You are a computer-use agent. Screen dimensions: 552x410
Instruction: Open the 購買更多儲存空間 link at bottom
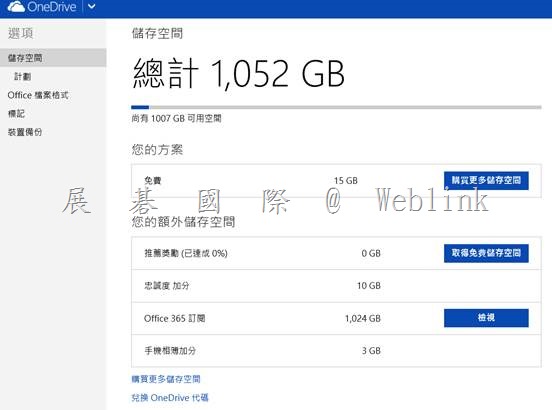[x=166, y=379]
